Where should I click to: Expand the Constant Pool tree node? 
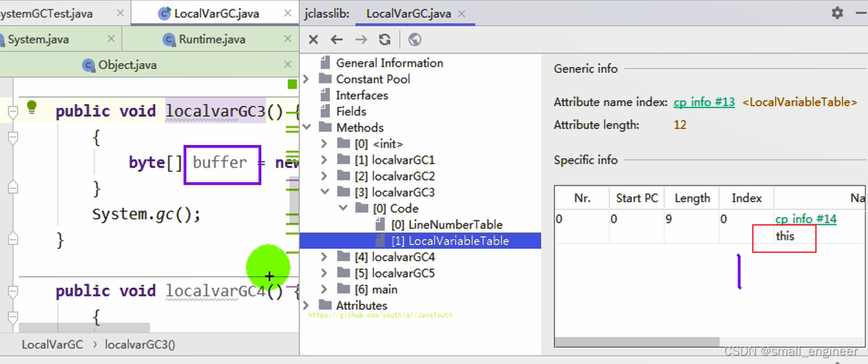click(306, 79)
